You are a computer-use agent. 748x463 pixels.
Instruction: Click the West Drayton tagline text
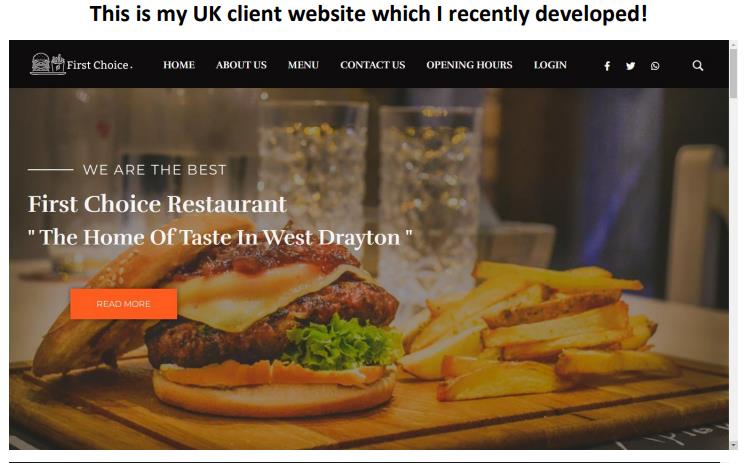tap(220, 237)
